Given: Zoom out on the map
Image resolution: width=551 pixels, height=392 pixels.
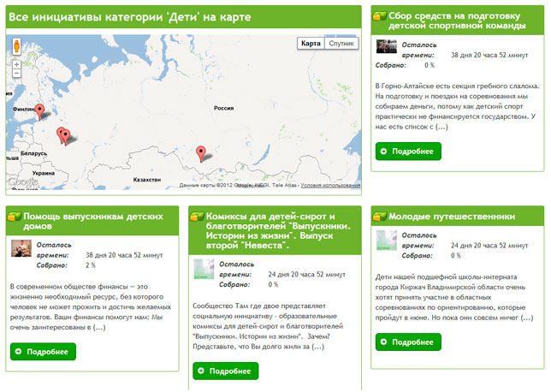Looking at the screenshot, I should pyautogui.click(x=16, y=74).
